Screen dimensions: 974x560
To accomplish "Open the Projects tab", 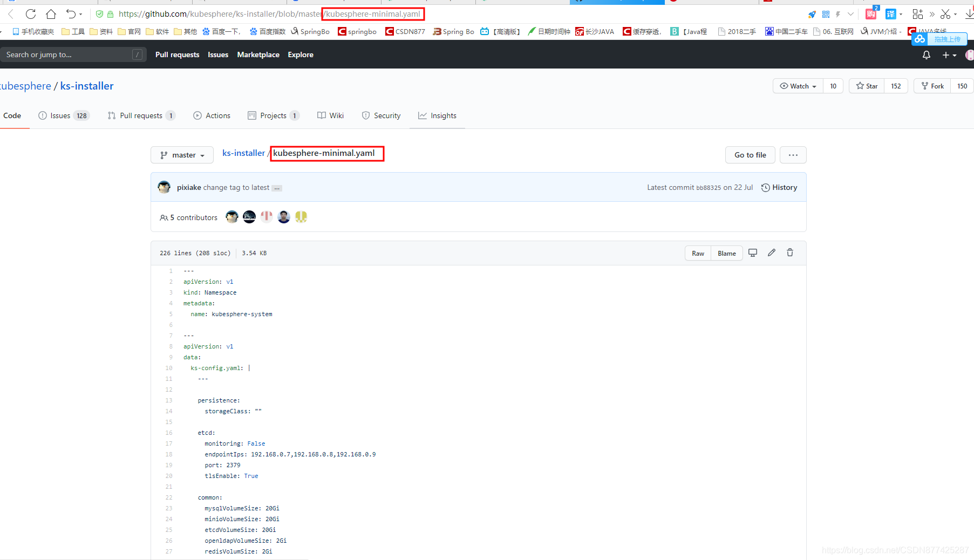I will coord(273,115).
